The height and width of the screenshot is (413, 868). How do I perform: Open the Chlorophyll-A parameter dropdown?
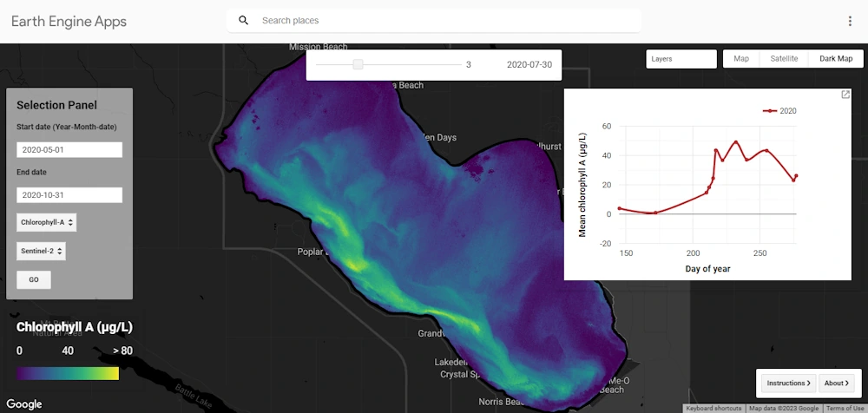pos(47,223)
